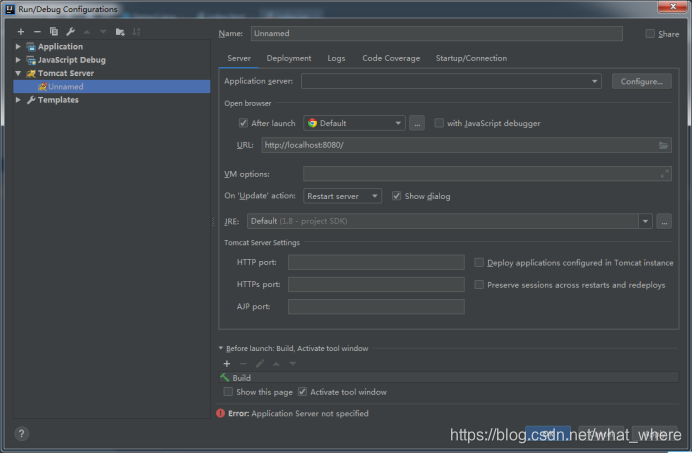Open the edit templates wrench icon in the toolbar

coord(70,31)
